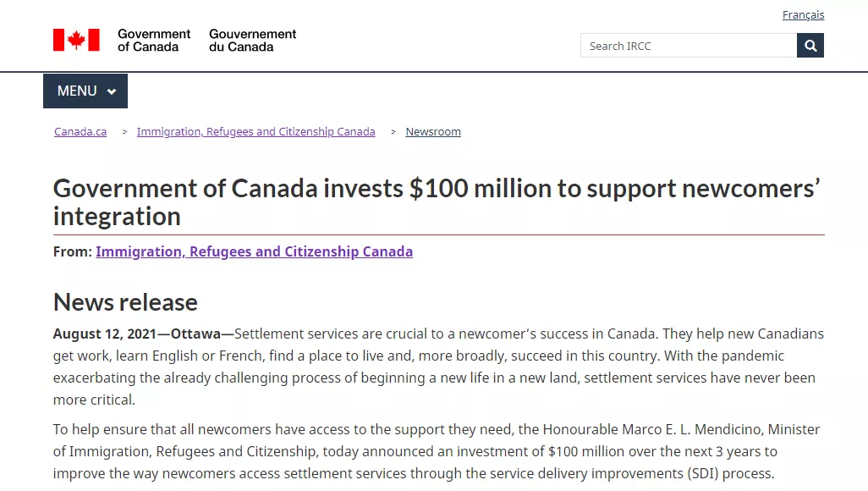This screenshot has width=868, height=491.
Task: Click the paragraph mentioning Marco E. L. Mendicino
Action: pyautogui.click(x=437, y=451)
